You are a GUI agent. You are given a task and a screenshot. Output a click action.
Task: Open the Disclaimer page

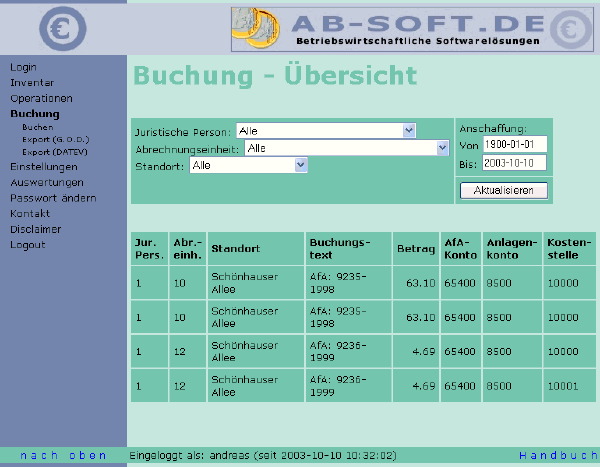tap(36, 229)
